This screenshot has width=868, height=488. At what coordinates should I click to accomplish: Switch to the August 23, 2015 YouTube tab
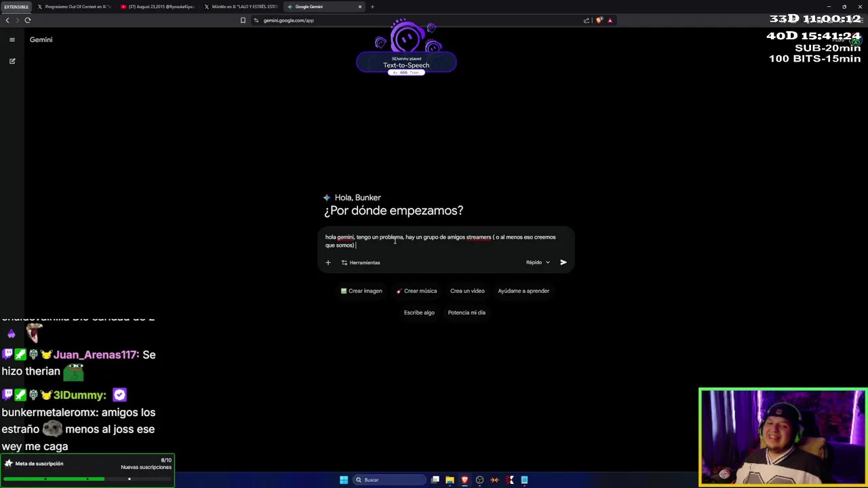point(158,7)
